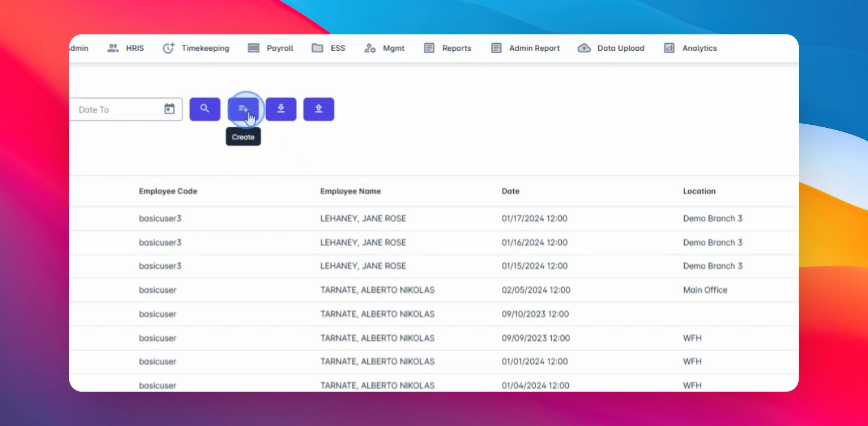
Task: Select the date 09/10/2023 12:00
Action: [x=535, y=314]
